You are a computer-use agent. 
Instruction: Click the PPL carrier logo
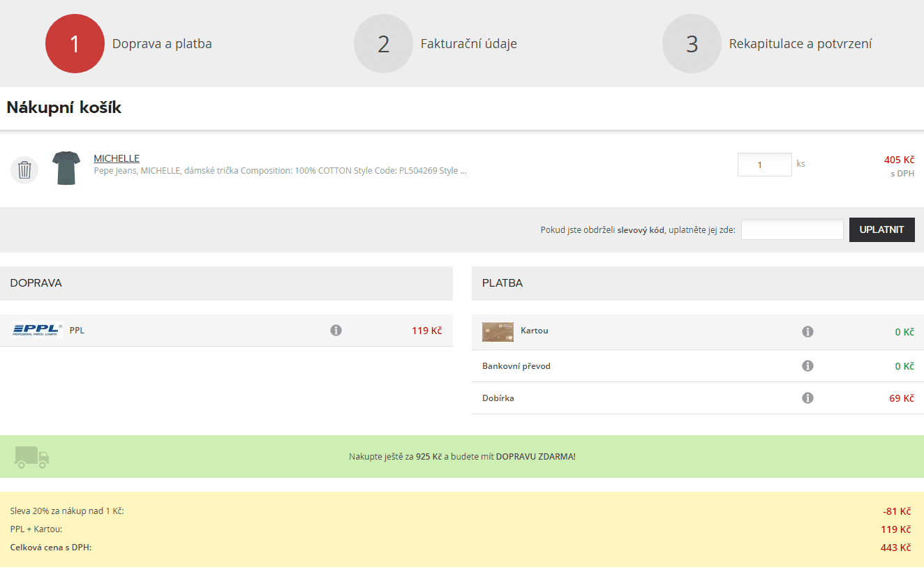pyautogui.click(x=37, y=330)
